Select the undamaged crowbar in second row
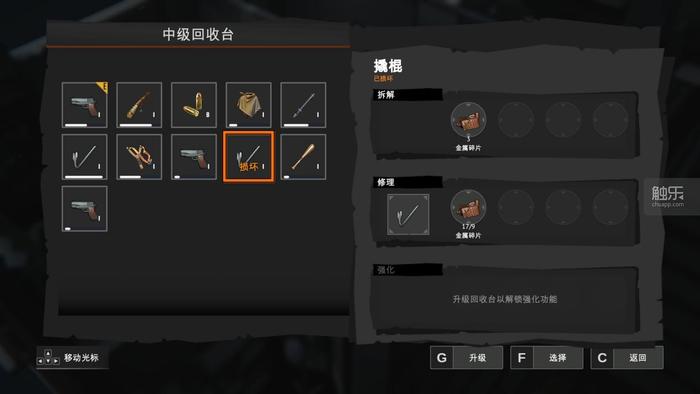The width and height of the screenshot is (700, 394). 85,157
